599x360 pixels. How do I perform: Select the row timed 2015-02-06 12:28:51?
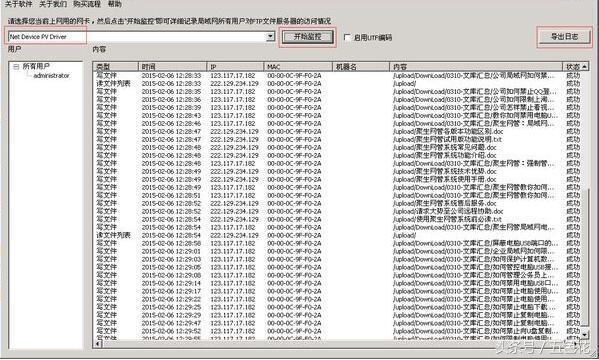[x=337, y=196]
